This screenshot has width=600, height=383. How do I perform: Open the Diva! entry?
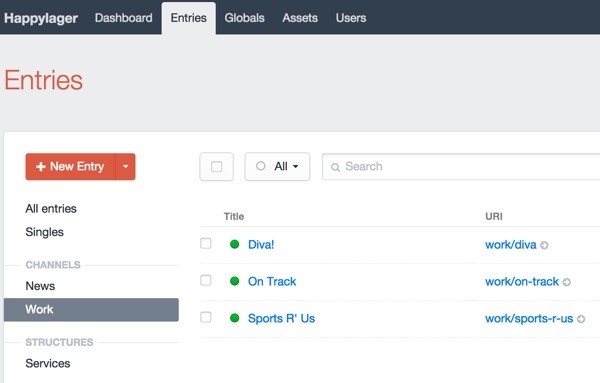[x=261, y=244]
